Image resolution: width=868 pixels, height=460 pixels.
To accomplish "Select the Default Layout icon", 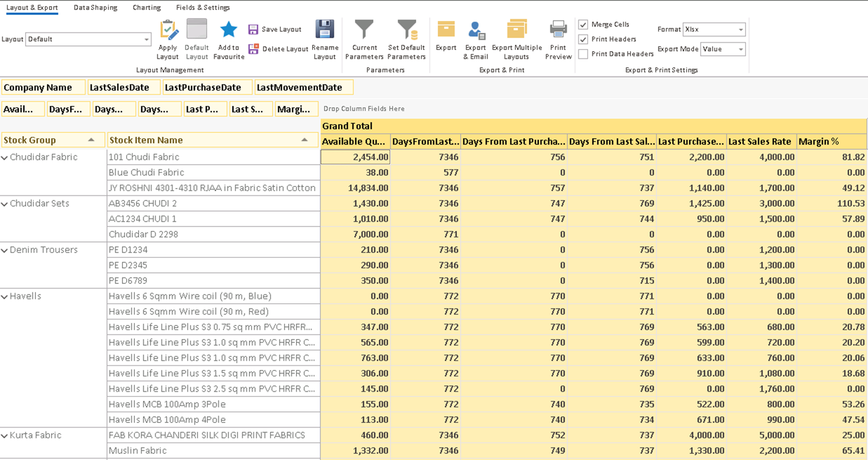I will pos(197,30).
